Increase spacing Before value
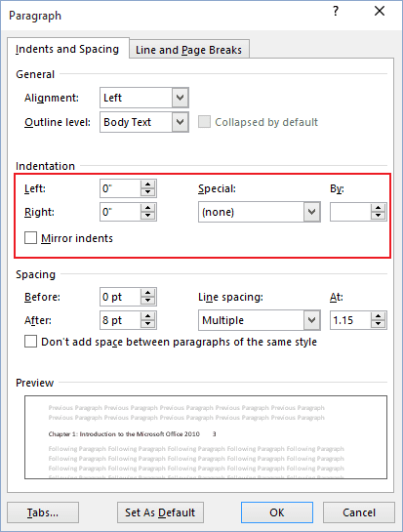The image size is (403, 532). click(x=148, y=293)
